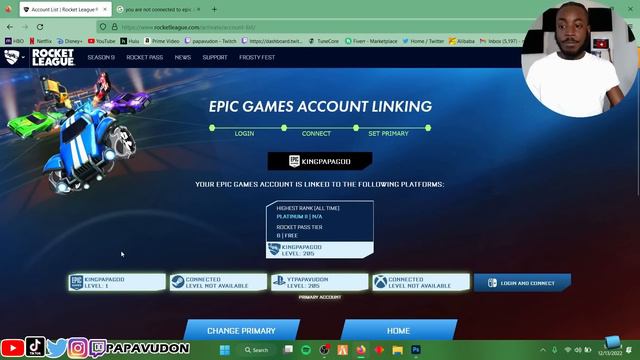Open the HBO bookmark
Screen dimensions: 640x360
click(14, 41)
